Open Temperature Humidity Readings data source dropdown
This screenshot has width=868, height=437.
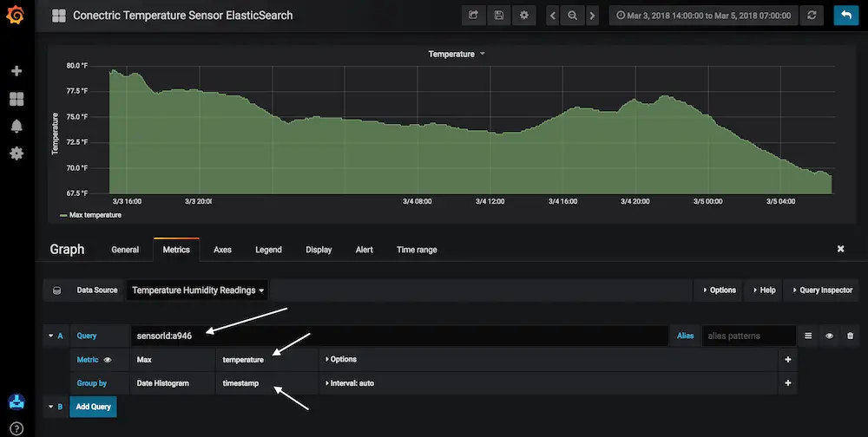point(198,290)
